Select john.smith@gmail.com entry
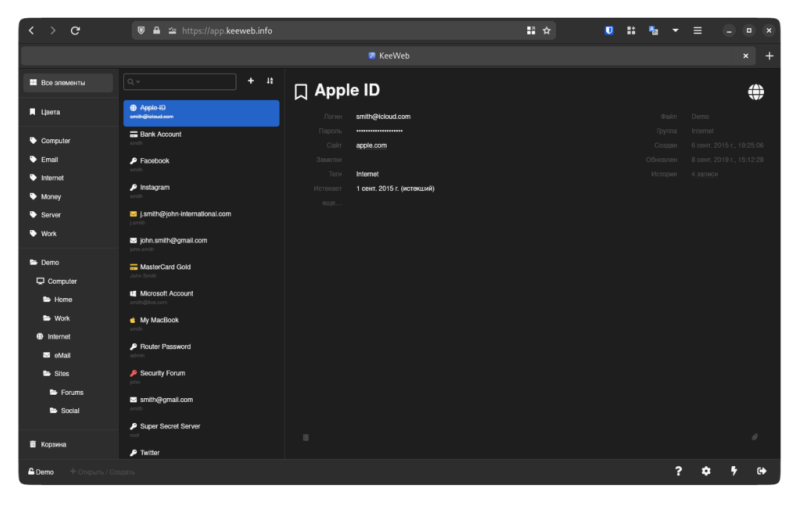800x506 pixels. click(201, 245)
